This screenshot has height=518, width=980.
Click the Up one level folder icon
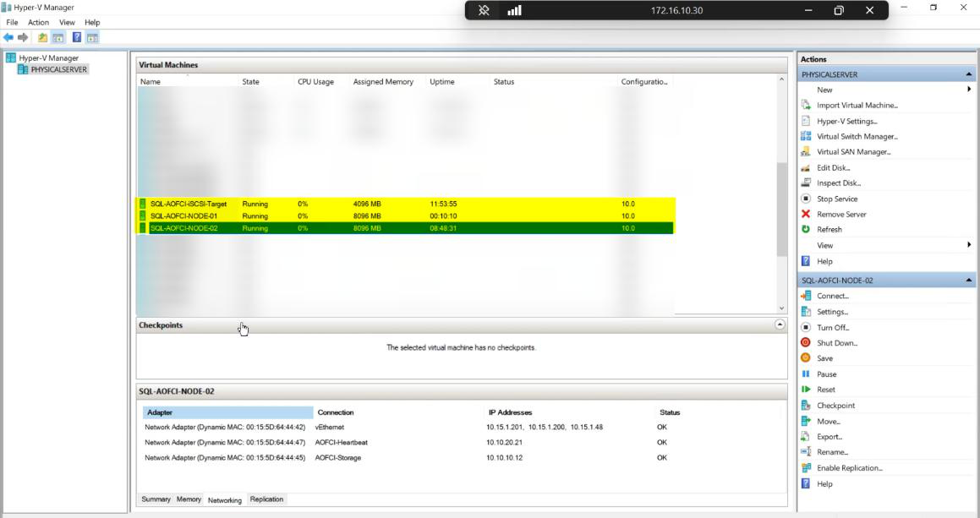tap(42, 37)
